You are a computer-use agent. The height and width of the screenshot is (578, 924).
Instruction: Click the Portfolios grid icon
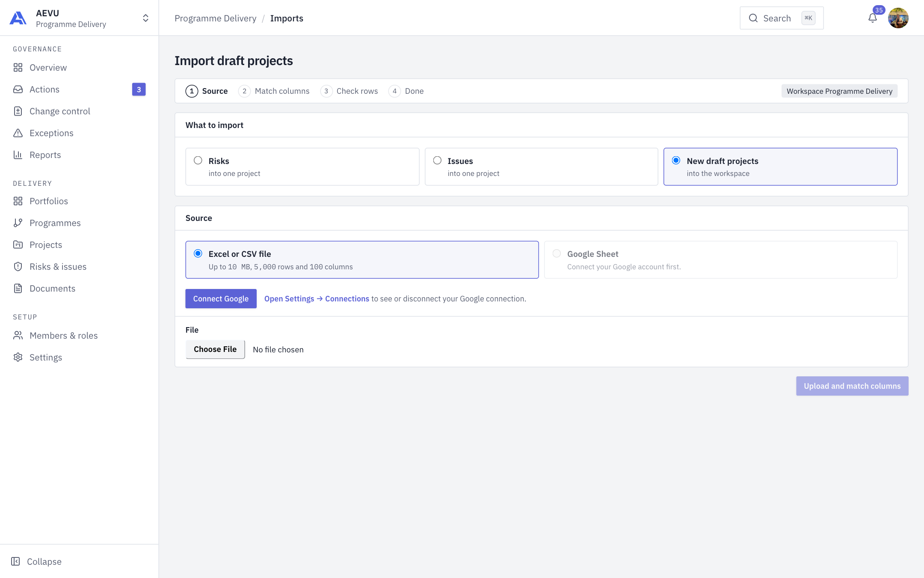pyautogui.click(x=18, y=201)
